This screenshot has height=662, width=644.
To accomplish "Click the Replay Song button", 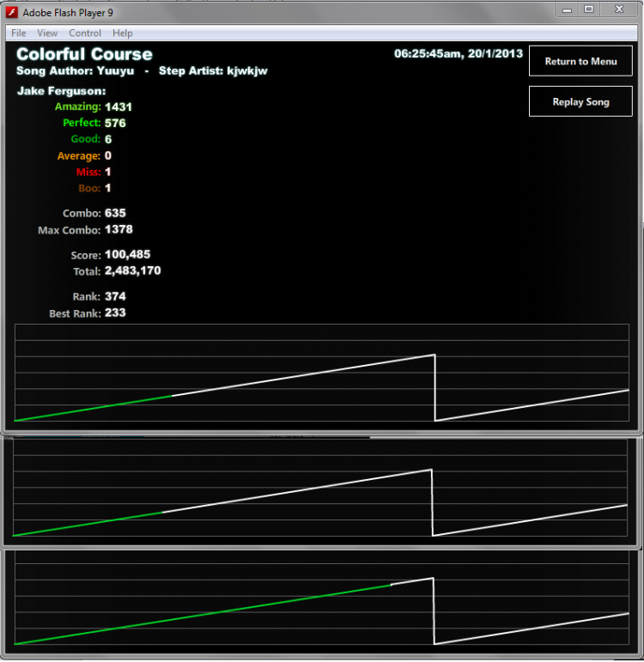I will tap(580, 101).
